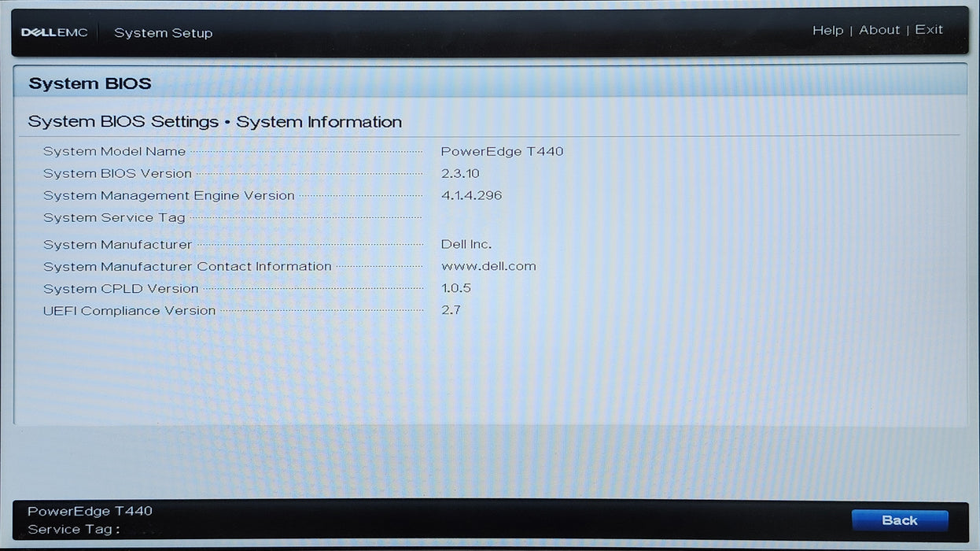
Task: Click PowerEdge T440 in the footer
Action: pos(90,511)
